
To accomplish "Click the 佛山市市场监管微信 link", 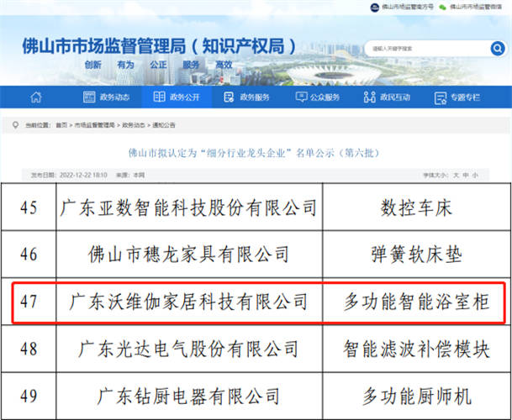I will [476, 7].
